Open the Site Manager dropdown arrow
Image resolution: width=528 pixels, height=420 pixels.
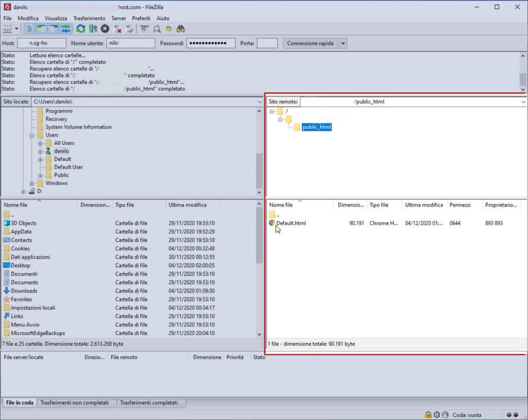click(16, 29)
